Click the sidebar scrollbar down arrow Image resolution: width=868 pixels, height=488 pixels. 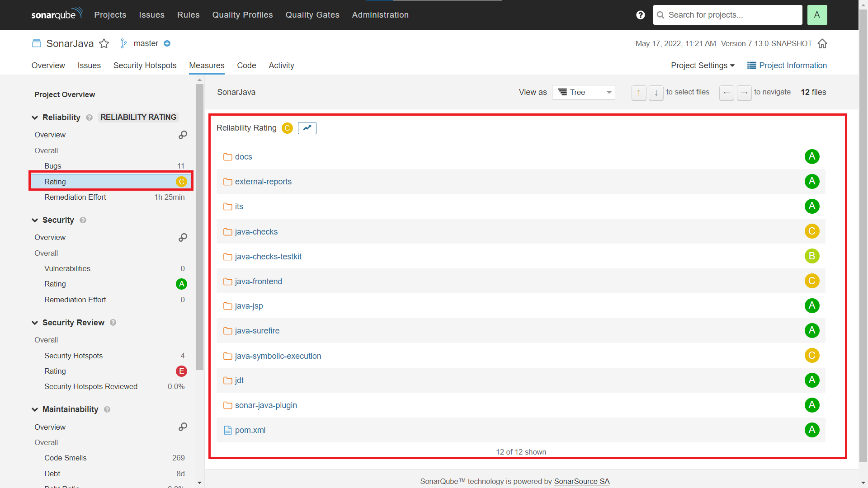coord(200,483)
